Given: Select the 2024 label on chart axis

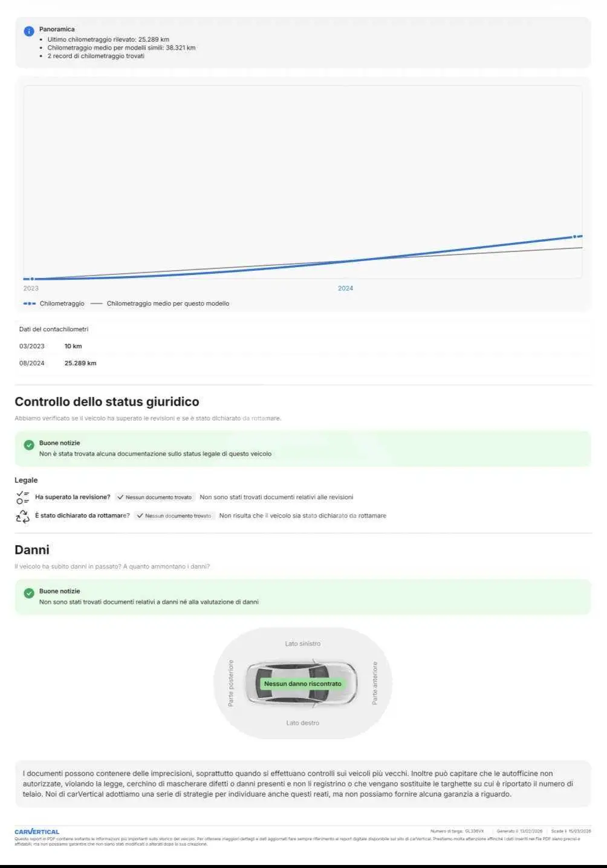Looking at the screenshot, I should pyautogui.click(x=345, y=288).
